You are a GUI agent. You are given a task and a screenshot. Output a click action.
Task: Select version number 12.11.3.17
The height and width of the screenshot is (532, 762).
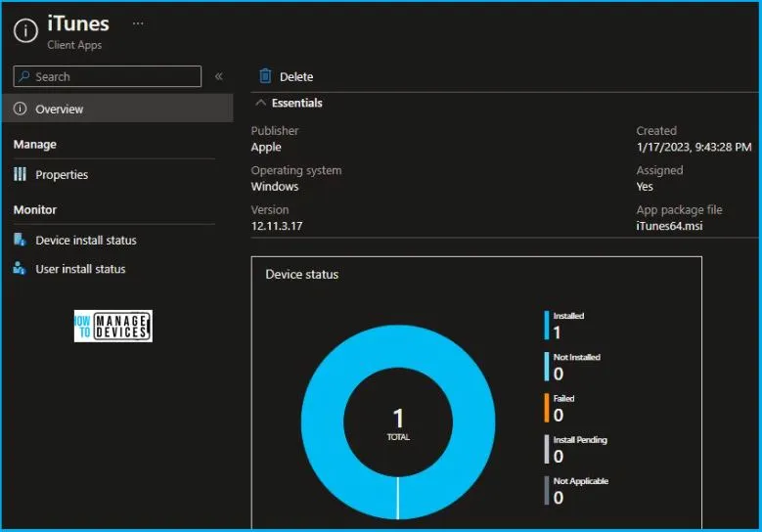coord(277,226)
